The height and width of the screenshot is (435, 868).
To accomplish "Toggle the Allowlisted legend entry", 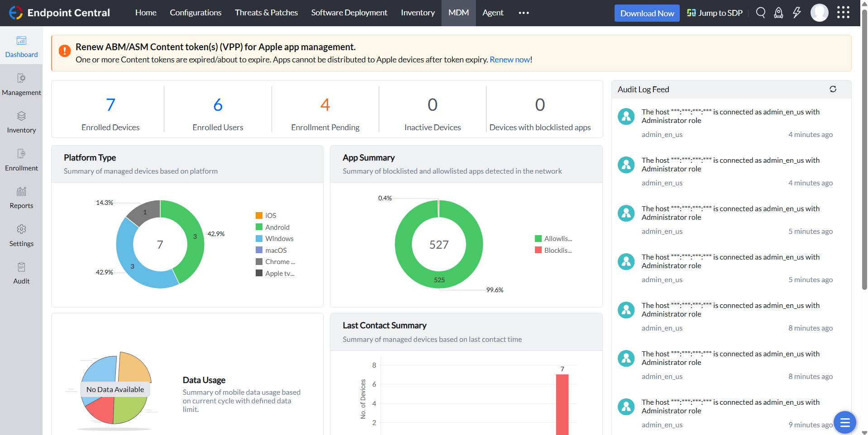I will tap(553, 238).
